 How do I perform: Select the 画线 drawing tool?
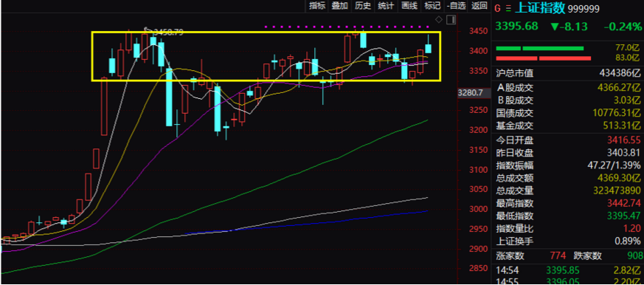[409, 6]
